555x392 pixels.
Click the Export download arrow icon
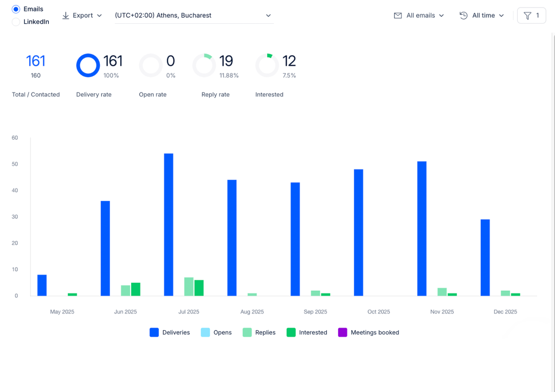point(66,16)
